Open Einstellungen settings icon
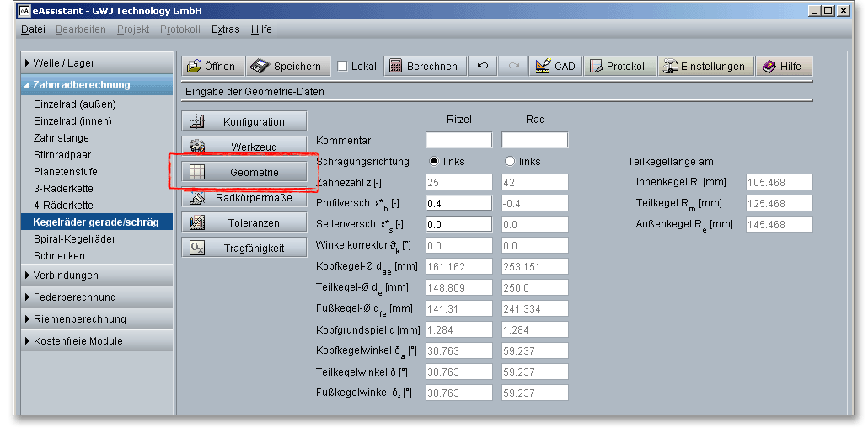The height and width of the screenshot is (428, 868). (x=670, y=67)
